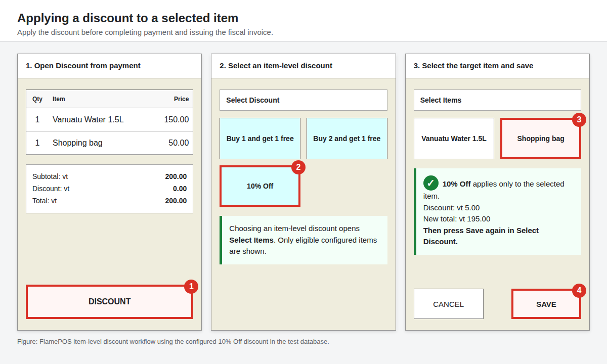The height and width of the screenshot is (364, 607).
Task: Open the DISCOUNT button in the payment panel
Action: [x=109, y=302]
